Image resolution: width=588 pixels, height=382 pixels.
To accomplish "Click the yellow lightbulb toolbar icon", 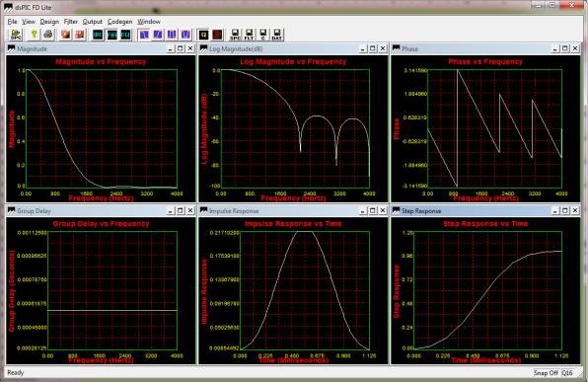I will tap(35, 35).
